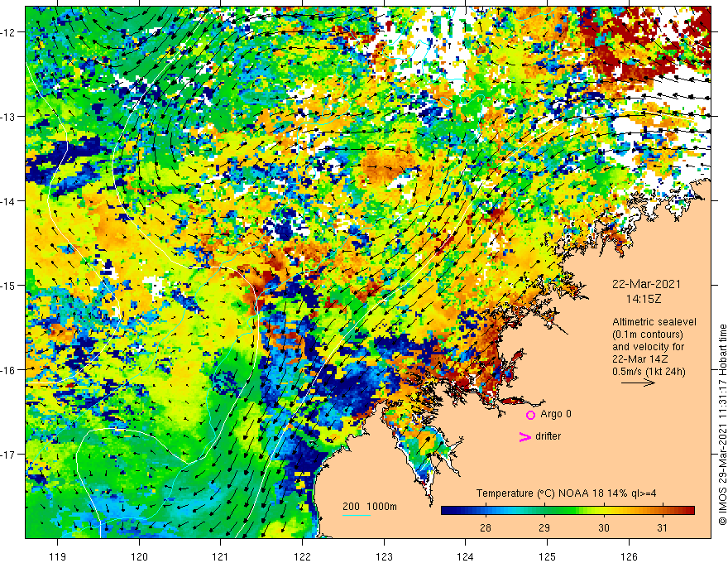Click the '0.5m/s (1kt 24h)' text

coord(649,371)
